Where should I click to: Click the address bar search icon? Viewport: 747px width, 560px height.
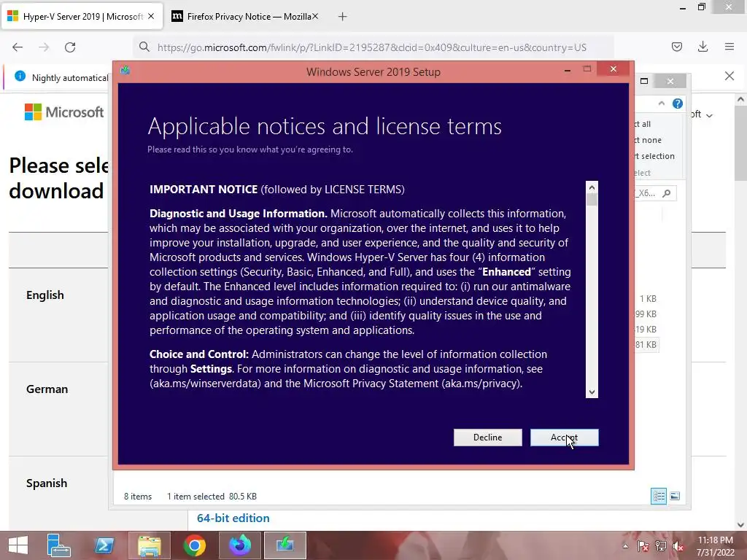click(144, 47)
